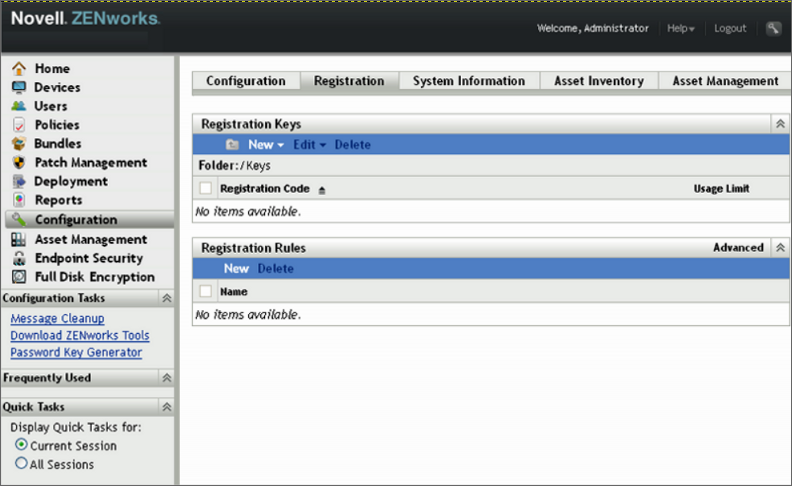Open the Message Cleanup link

point(58,319)
